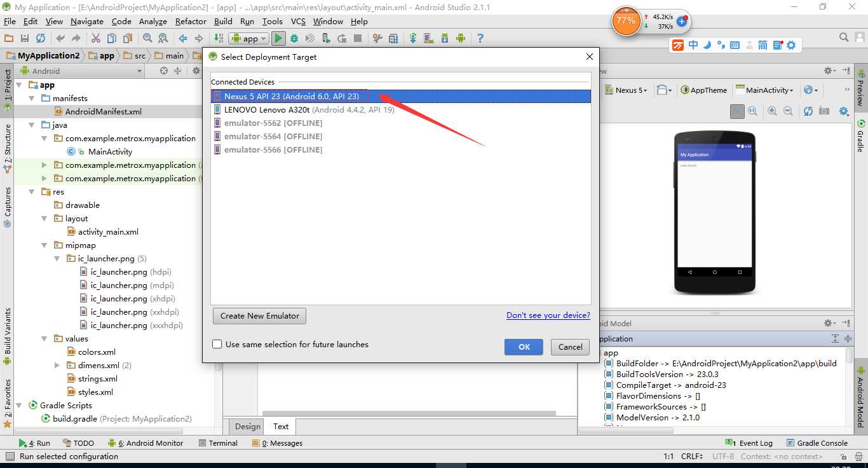Click the Zoom to Fit icon in Preview
Screen dimensions: 868x468
click(x=736, y=111)
